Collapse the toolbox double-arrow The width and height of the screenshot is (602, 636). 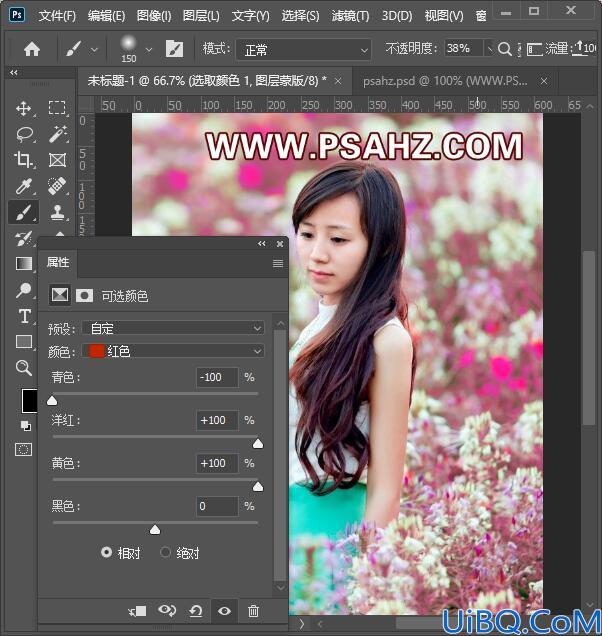(14, 72)
